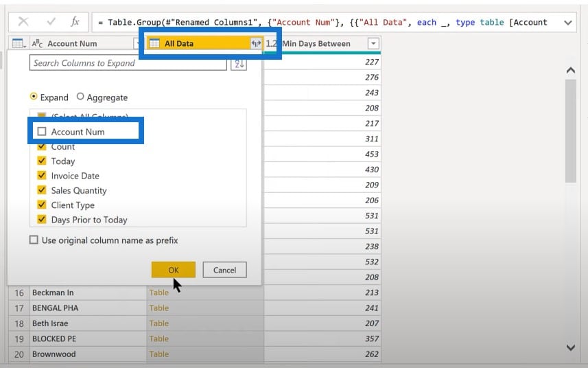This screenshot has width=588, height=368.
Task: Click the value 357 in Min Days Between
Action: point(372,338)
